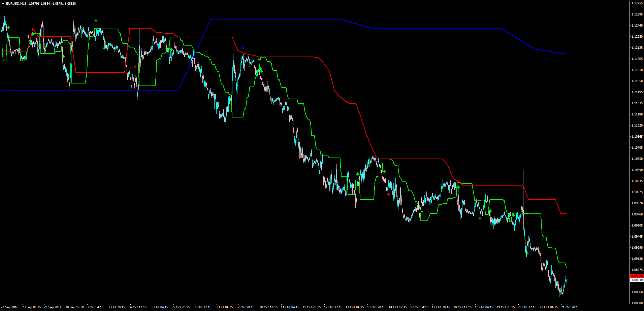644x311 pixels.
Task: Click the 1.12755 price scale label
Action: pos(637,3)
